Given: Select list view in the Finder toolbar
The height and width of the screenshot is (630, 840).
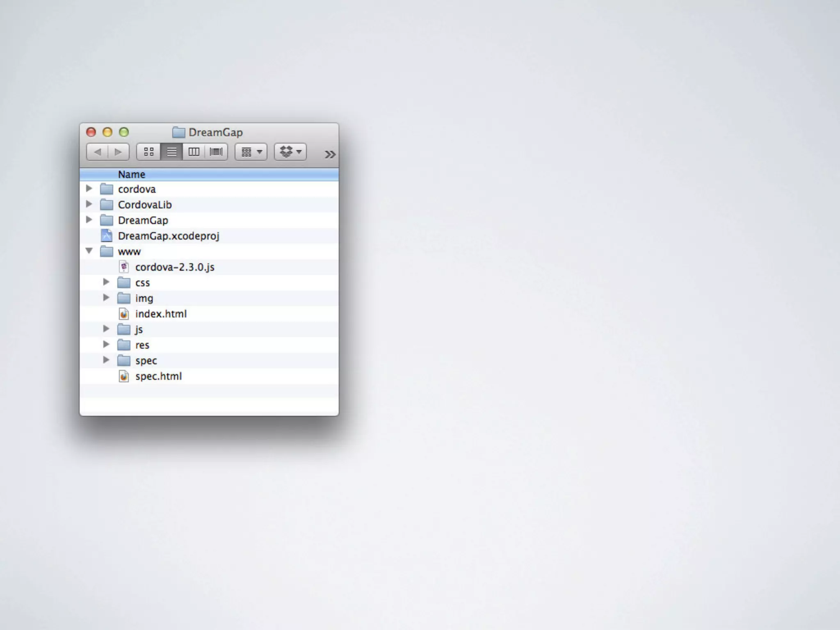Looking at the screenshot, I should click(171, 152).
